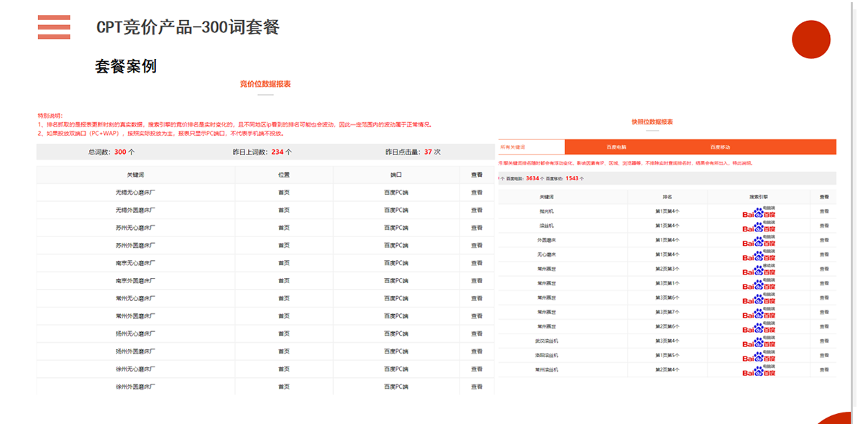Screen dimensions: 868x424
Task: Click the Baidu logo in the 抛光机 row
Action: tap(759, 213)
